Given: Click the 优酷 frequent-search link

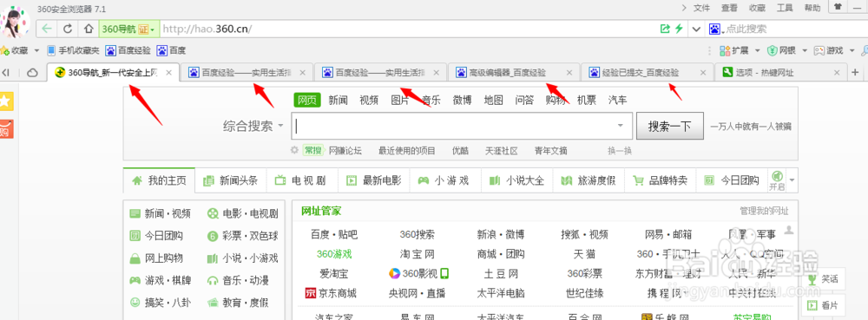Looking at the screenshot, I should (460, 150).
